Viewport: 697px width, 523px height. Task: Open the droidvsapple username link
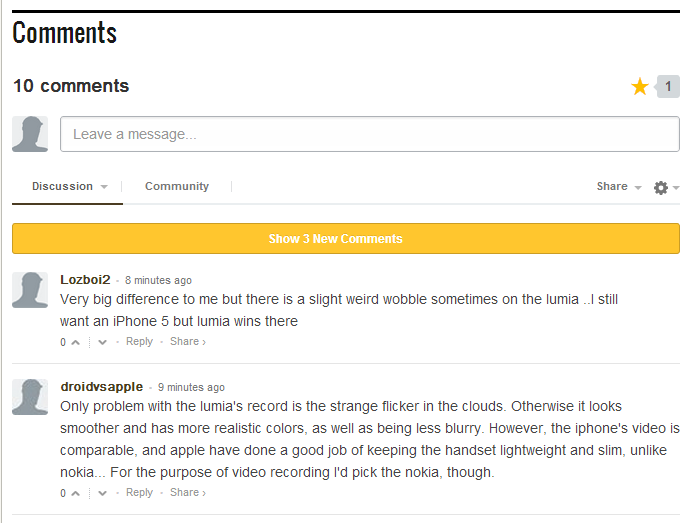tap(101, 387)
